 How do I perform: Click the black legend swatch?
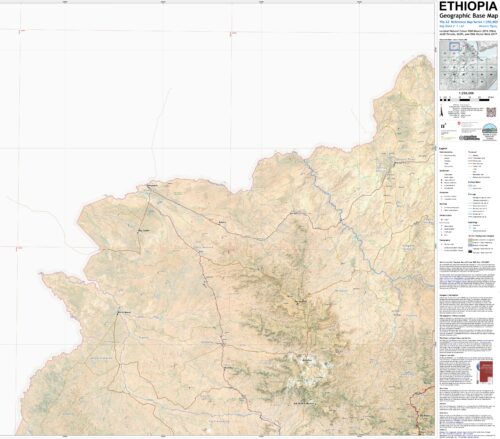coord(470,252)
